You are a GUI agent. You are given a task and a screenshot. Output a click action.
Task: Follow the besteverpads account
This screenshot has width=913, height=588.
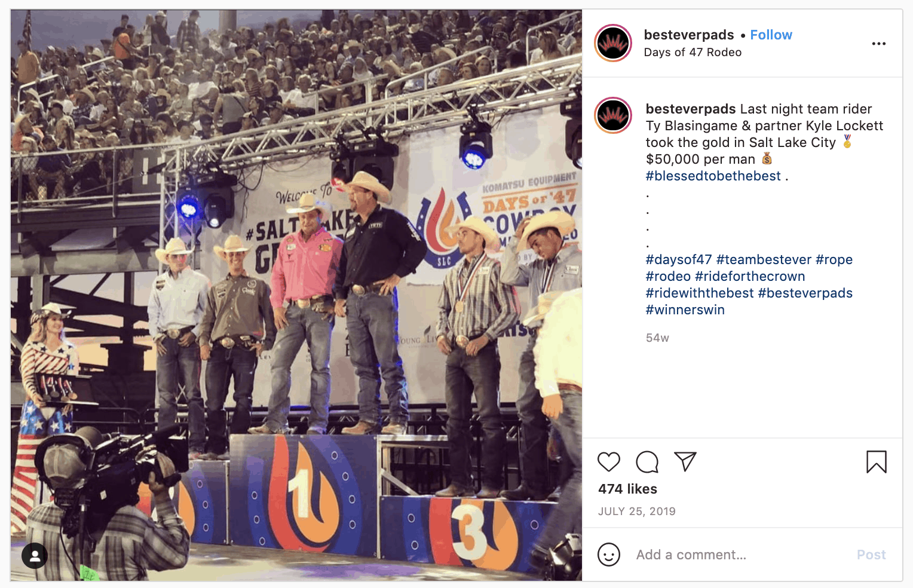[x=771, y=35]
